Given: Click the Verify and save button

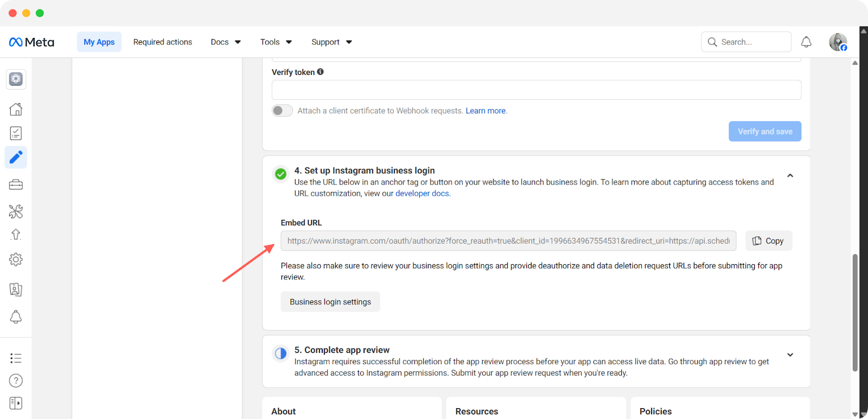Looking at the screenshot, I should pos(765,131).
